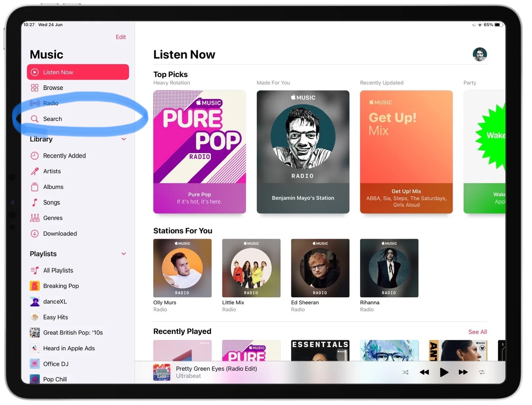Click the Listen Now play circle icon
The height and width of the screenshot is (405, 532).
click(x=34, y=72)
